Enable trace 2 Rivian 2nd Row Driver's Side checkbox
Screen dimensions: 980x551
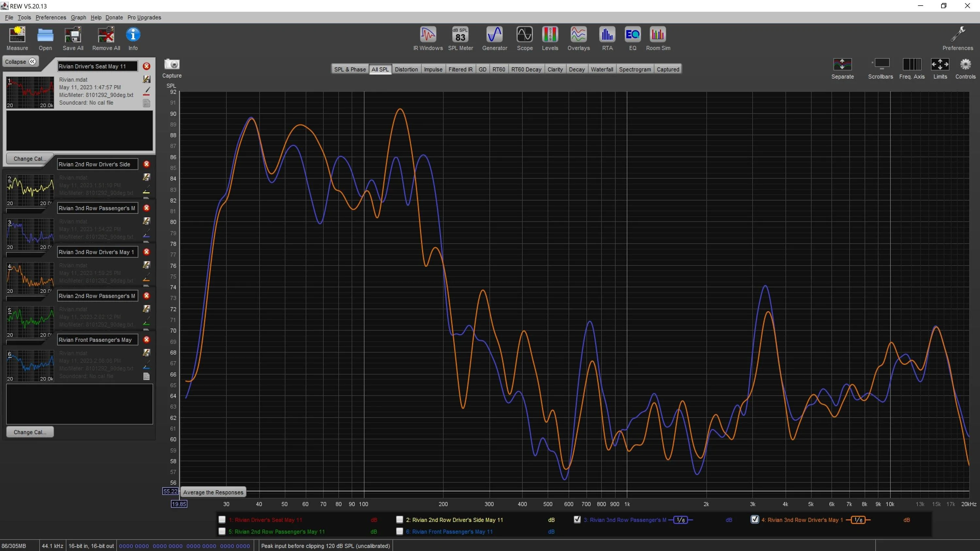point(400,519)
